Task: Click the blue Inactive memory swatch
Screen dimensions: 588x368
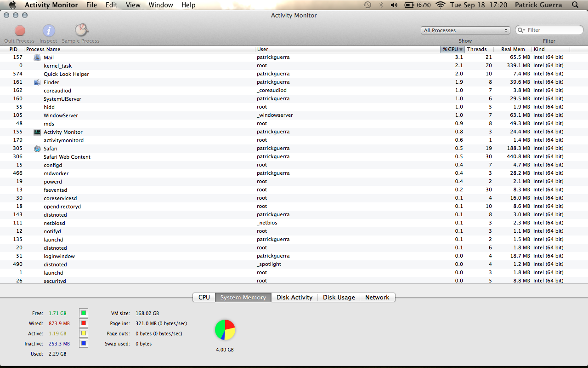Action: point(83,344)
